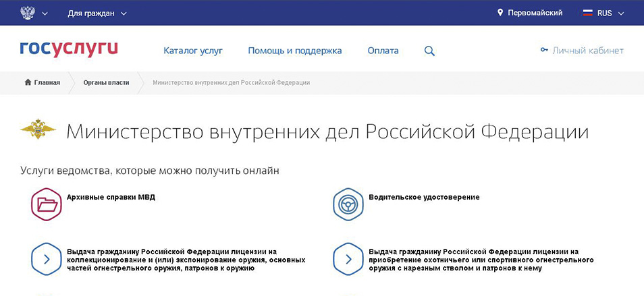
Task: Click the location pin icon near Первомайский
Action: point(500,13)
